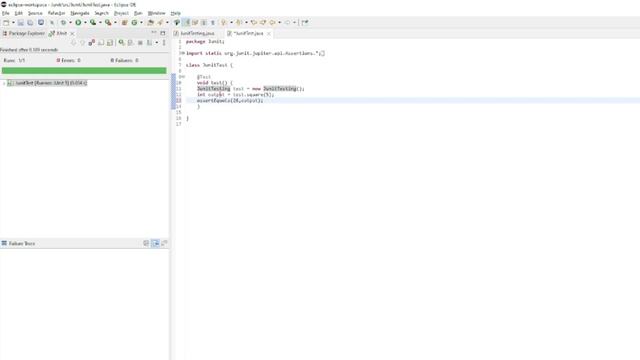Select JunitTest result row in JUnit tree

tap(47, 83)
